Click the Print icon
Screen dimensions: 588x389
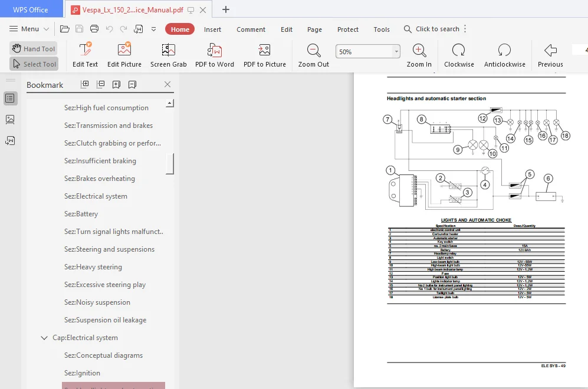coord(94,29)
